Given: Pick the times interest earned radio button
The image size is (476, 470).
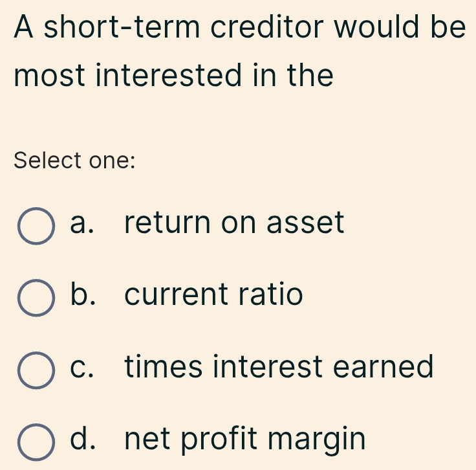Looking at the screenshot, I should [x=35, y=370].
